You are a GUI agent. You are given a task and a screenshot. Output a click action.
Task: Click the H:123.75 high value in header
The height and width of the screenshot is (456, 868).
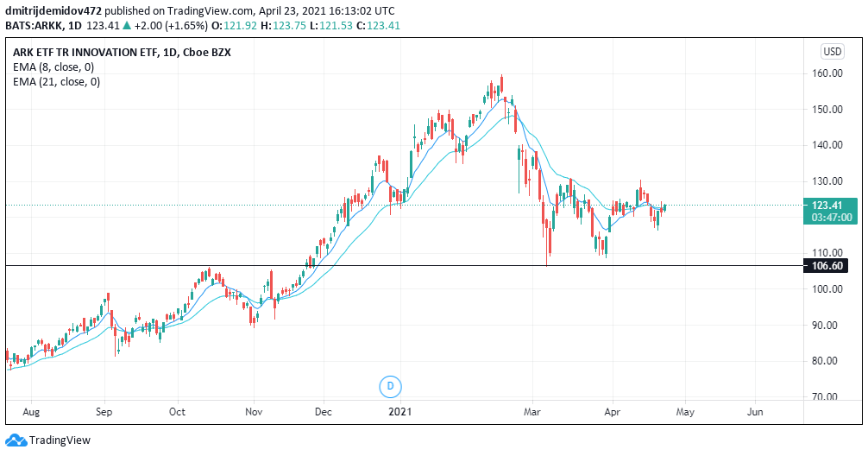(x=283, y=26)
